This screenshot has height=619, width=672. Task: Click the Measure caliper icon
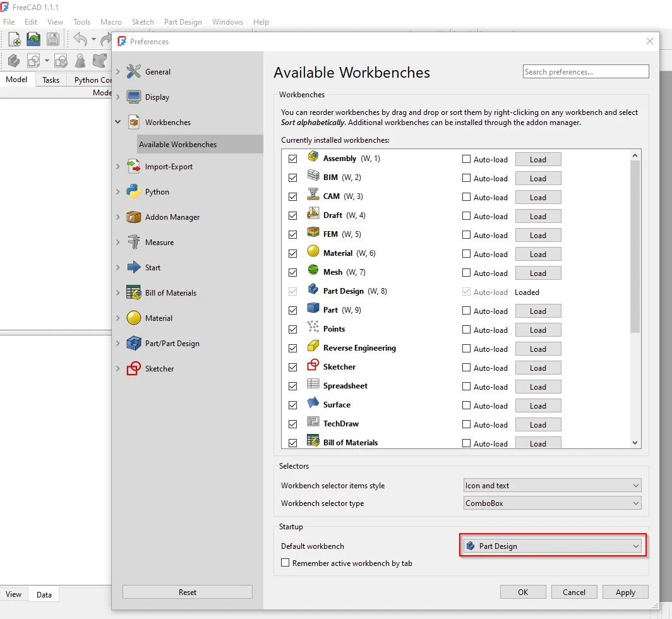click(x=134, y=242)
